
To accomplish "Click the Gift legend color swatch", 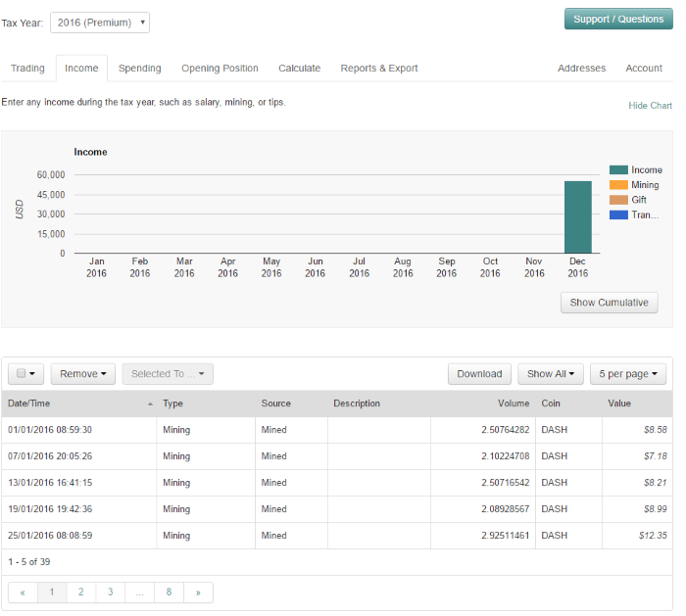I will point(618,200).
